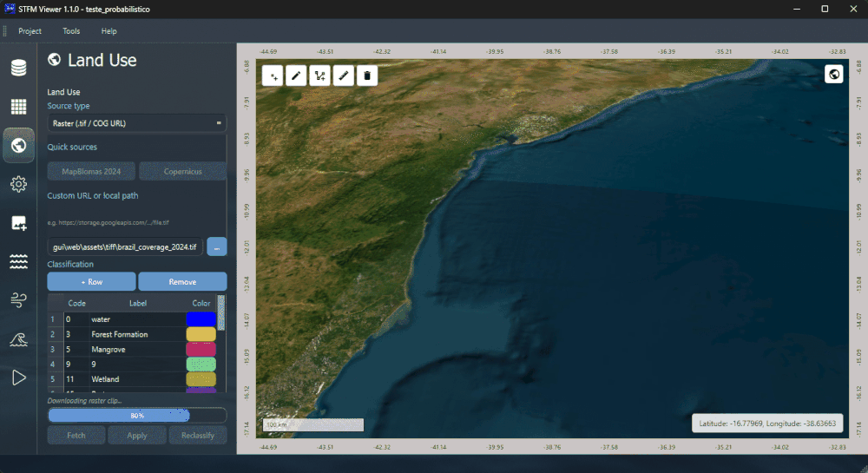Click the yellow swatch for Forest Formation
The image size is (868, 473).
click(x=201, y=334)
